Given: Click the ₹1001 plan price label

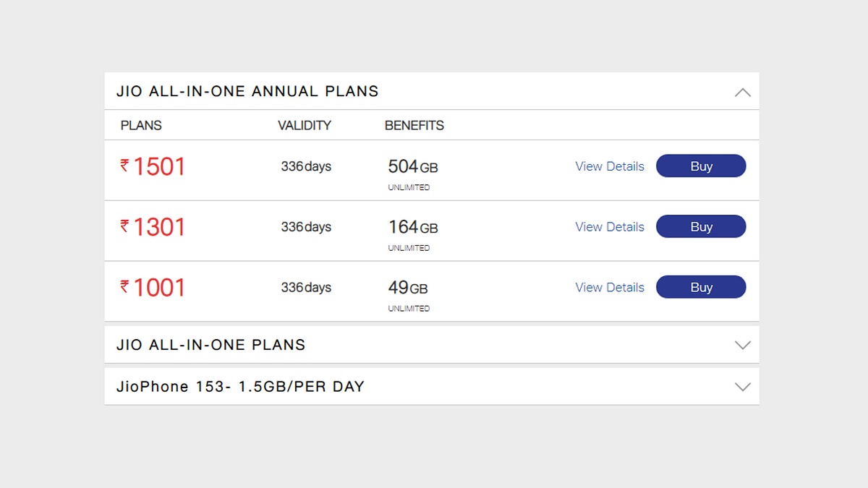Looking at the screenshot, I should pyautogui.click(x=152, y=287).
